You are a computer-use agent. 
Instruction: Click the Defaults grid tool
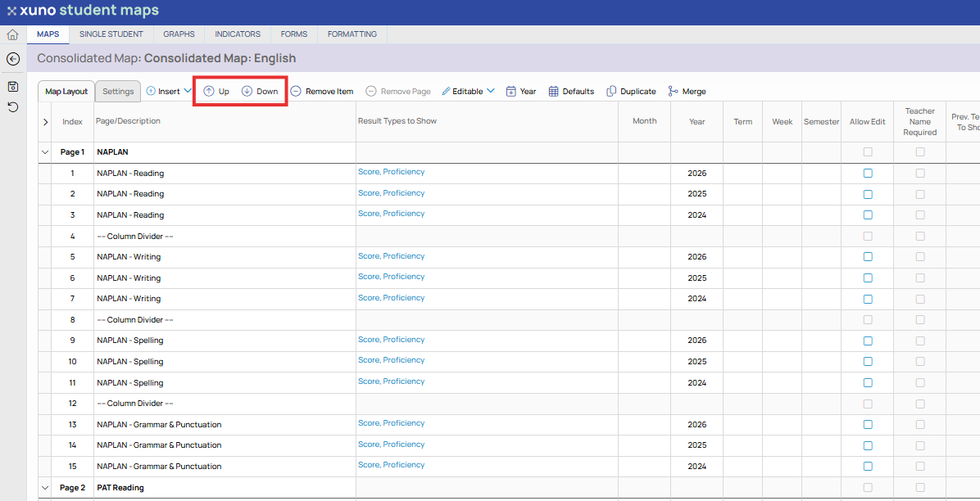571,91
